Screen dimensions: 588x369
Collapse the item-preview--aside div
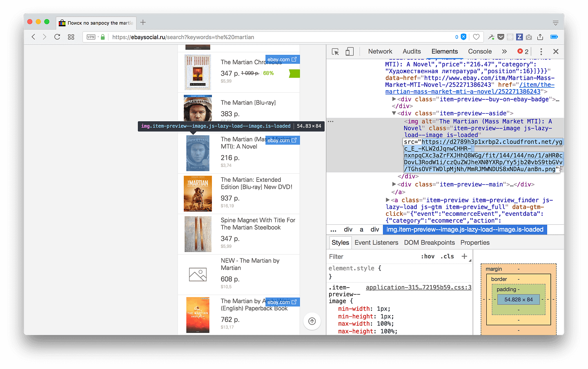(x=394, y=113)
